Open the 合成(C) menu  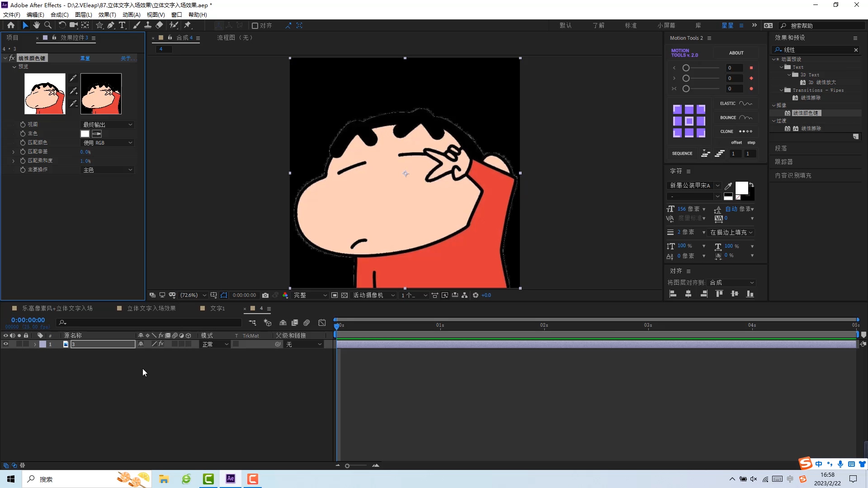59,14
